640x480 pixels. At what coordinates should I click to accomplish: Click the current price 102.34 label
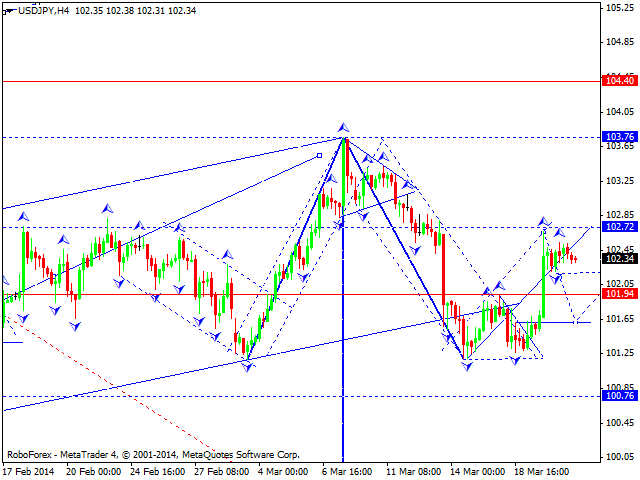(617, 259)
